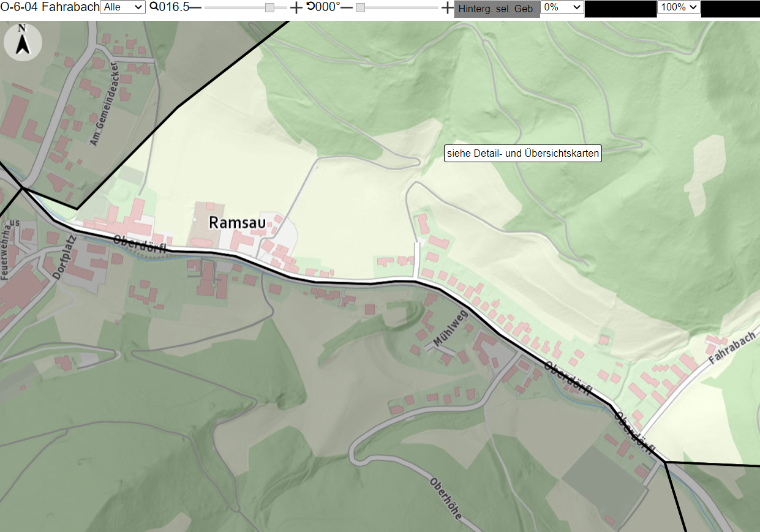Viewport: 760px width, 532px height.
Task: Increase zoom with the plus icon
Action: (296, 7)
